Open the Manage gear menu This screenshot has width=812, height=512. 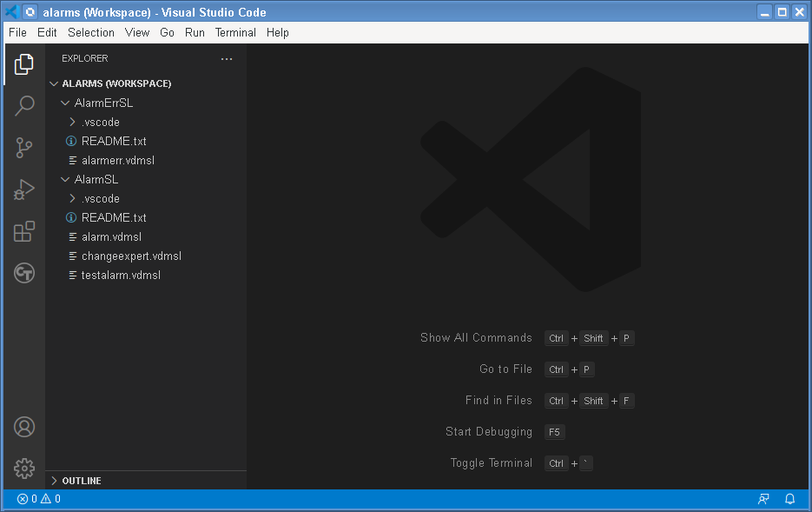tap(23, 468)
